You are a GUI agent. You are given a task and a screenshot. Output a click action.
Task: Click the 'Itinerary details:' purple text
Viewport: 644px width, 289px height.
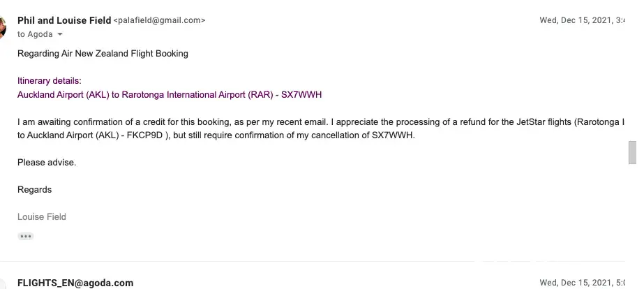(50, 81)
